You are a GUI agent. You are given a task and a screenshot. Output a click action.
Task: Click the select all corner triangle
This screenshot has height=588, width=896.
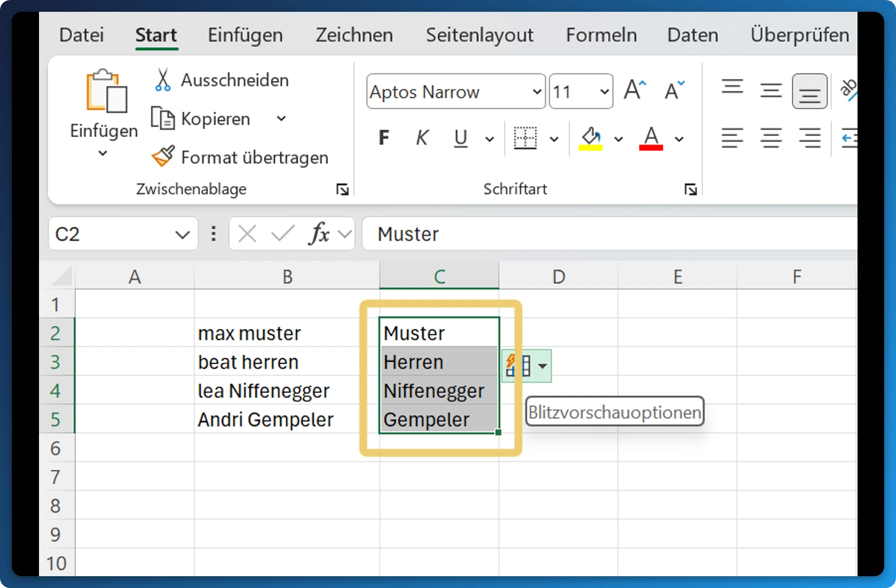coord(62,276)
